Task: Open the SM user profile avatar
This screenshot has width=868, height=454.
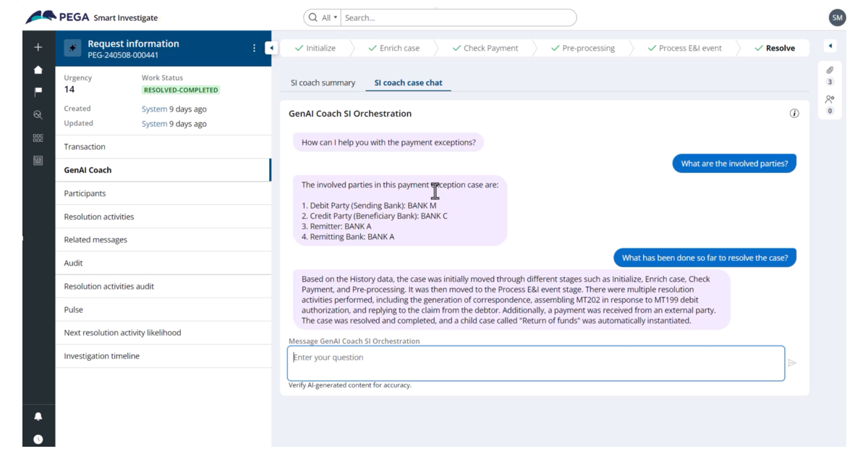Action: [x=837, y=17]
